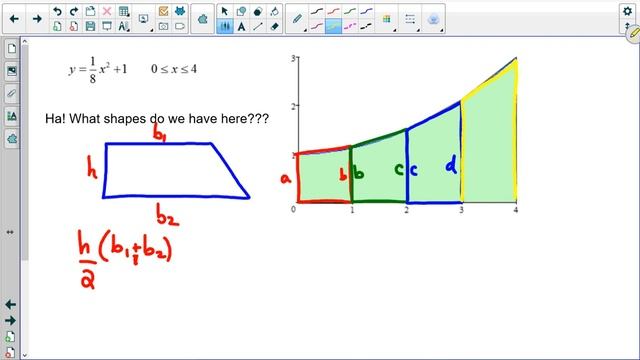Select the equation y = 1/8 x² + 1
The width and height of the screenshot is (640, 360).
(x=98, y=70)
